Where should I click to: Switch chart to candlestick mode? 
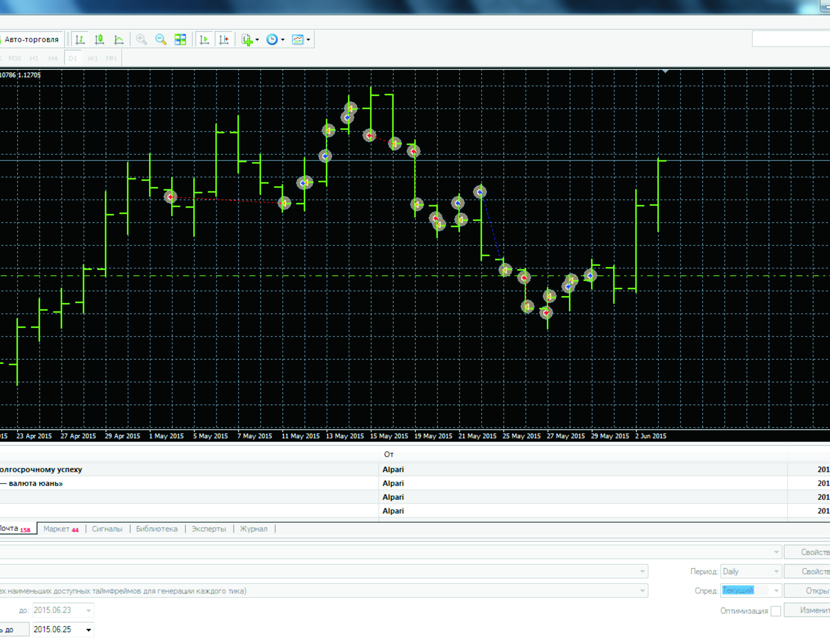(x=99, y=40)
